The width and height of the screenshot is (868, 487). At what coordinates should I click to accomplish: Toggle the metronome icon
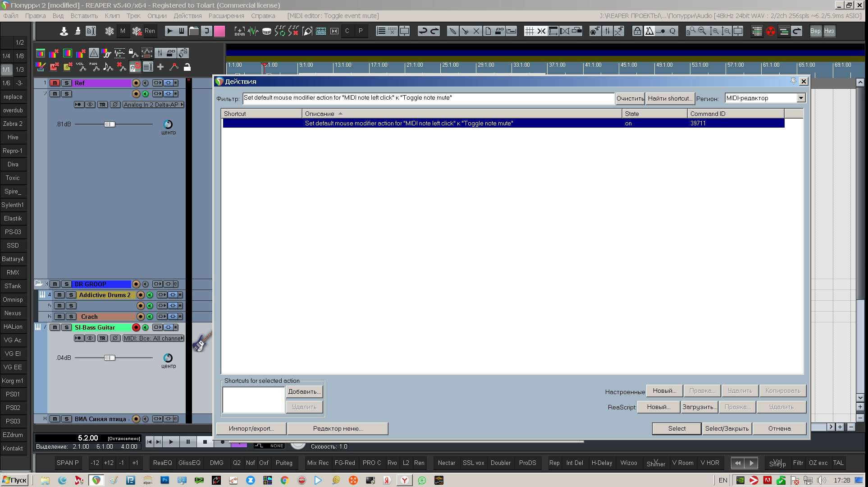[649, 31]
